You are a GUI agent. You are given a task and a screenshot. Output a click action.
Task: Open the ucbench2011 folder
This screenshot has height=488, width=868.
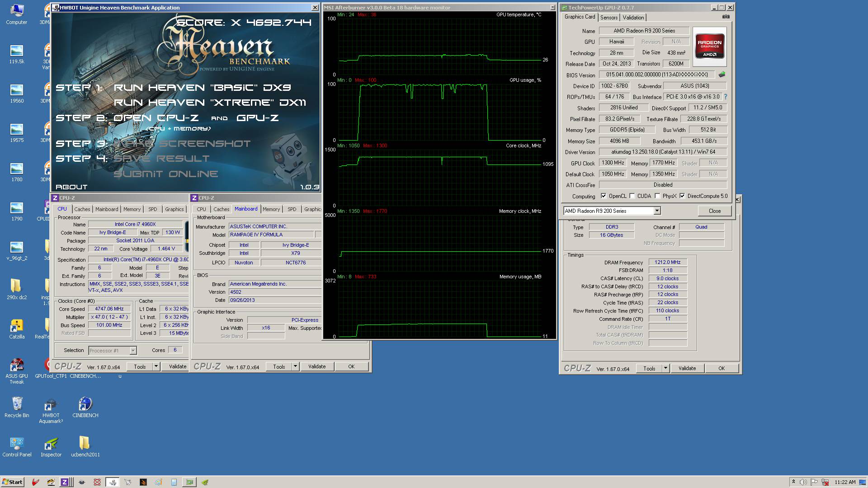[85, 447]
